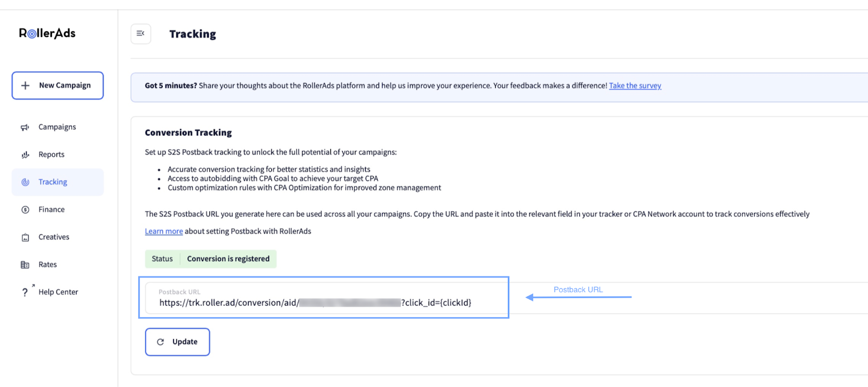Go to Reports in the sidebar
Screen dimensions: 868x387
tap(58, 154)
